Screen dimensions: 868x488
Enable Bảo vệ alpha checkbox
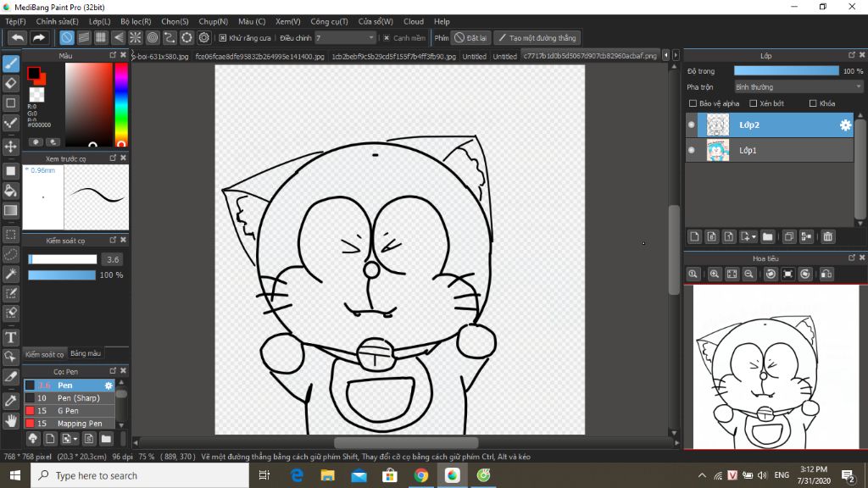tap(693, 103)
